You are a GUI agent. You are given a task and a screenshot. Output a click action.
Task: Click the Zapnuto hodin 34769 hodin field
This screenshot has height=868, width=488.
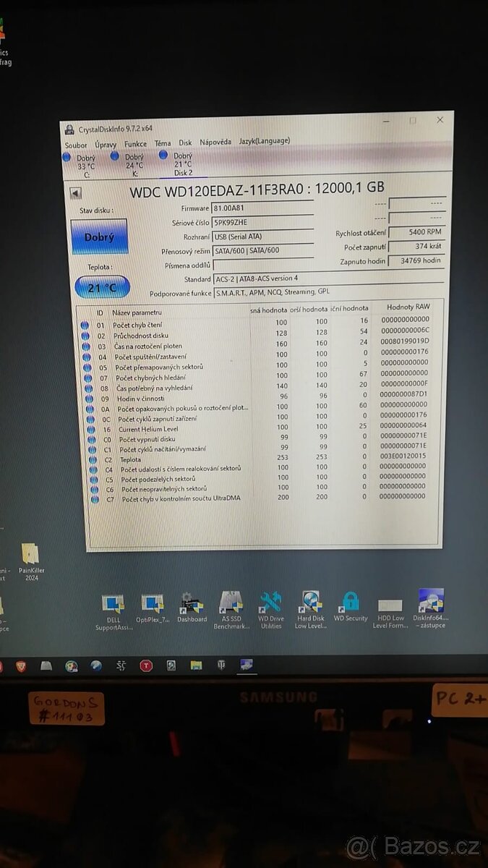416,260
